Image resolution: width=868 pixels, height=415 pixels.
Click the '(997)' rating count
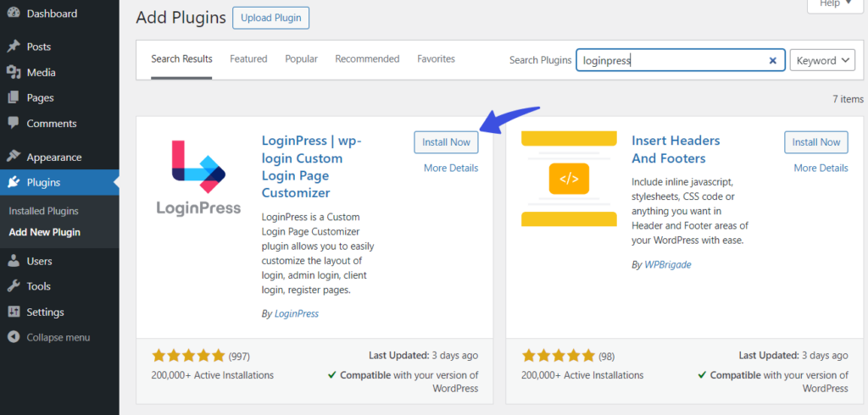click(x=239, y=357)
